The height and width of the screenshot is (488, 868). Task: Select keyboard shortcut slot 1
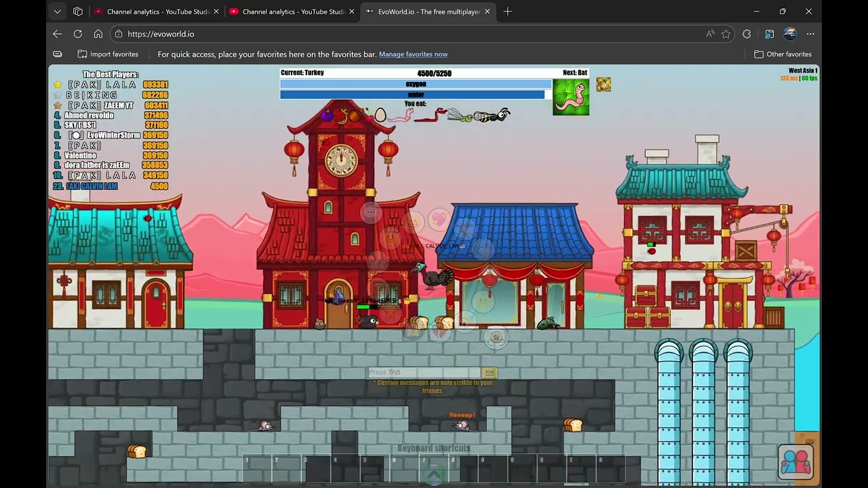(x=257, y=468)
